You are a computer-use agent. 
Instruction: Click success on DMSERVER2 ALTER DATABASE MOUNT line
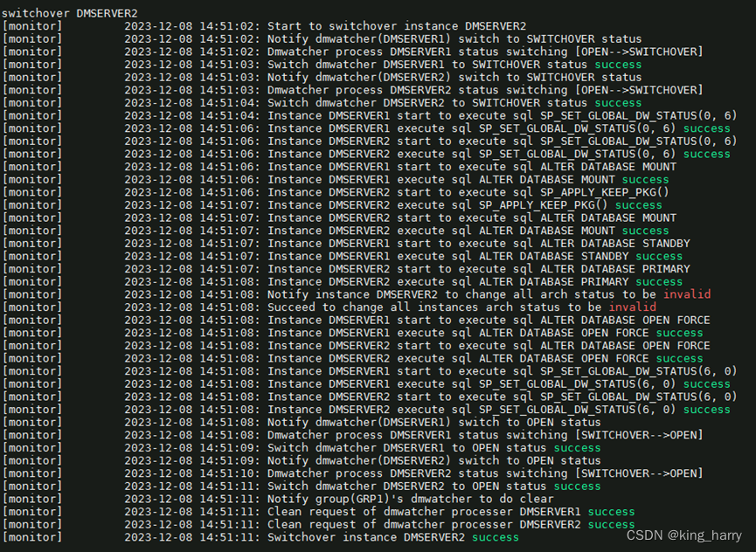tap(645, 231)
